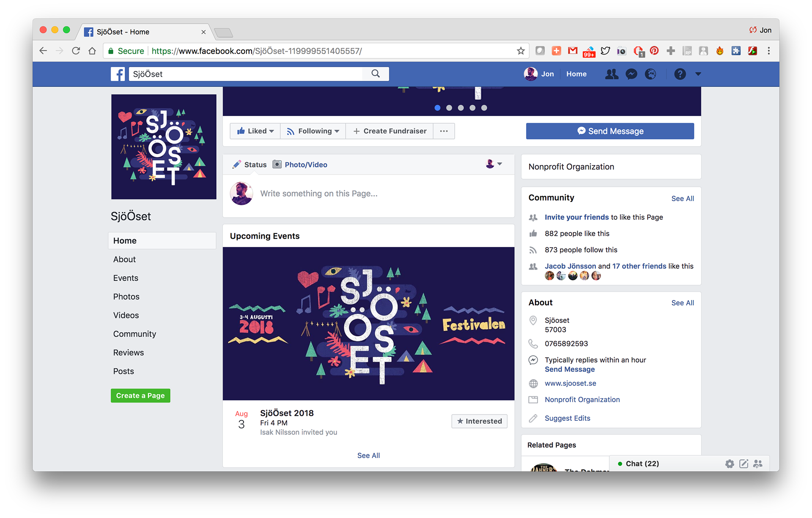Viewport: 812px width, 518px height.
Task: Open Friend Requests icon
Action: click(x=612, y=74)
